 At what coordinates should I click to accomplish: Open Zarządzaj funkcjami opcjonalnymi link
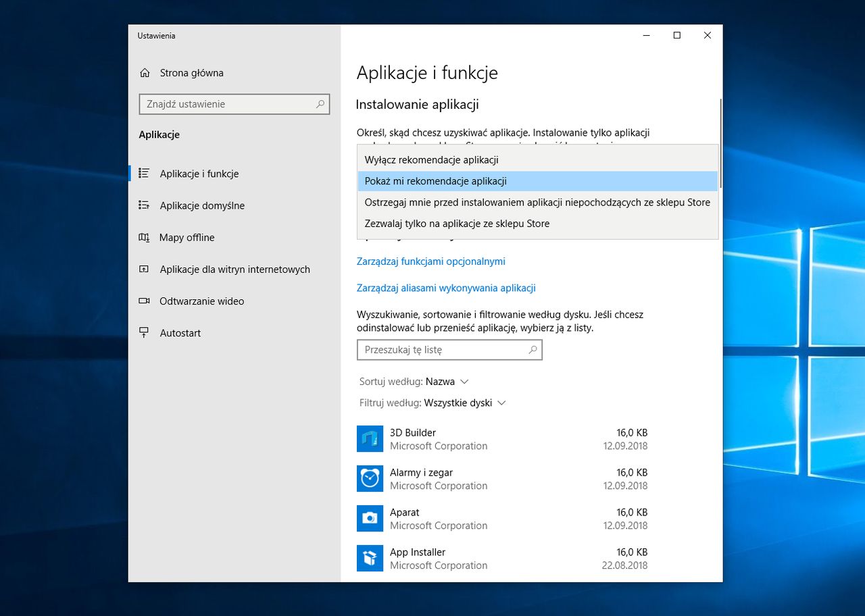point(430,261)
